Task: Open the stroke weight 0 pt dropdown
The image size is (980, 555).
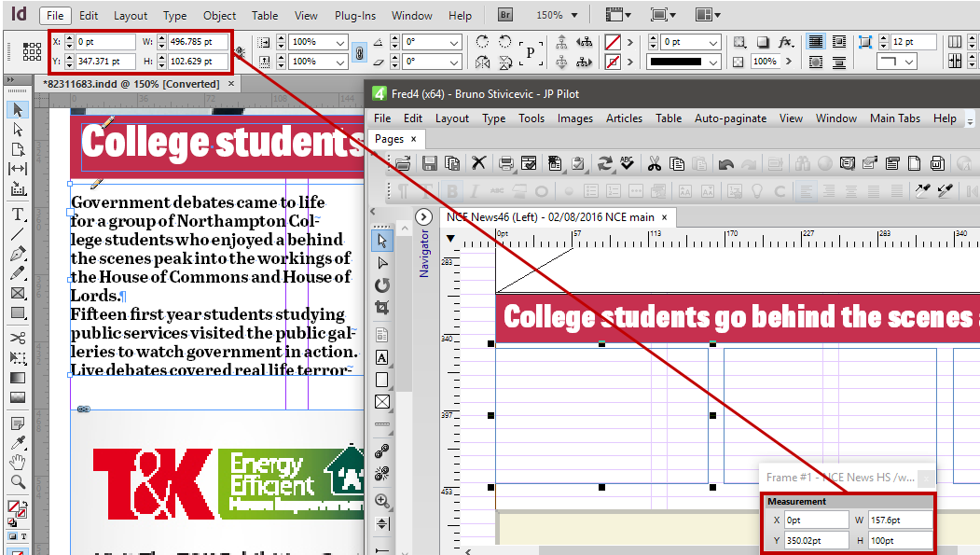Action: pyautogui.click(x=713, y=43)
